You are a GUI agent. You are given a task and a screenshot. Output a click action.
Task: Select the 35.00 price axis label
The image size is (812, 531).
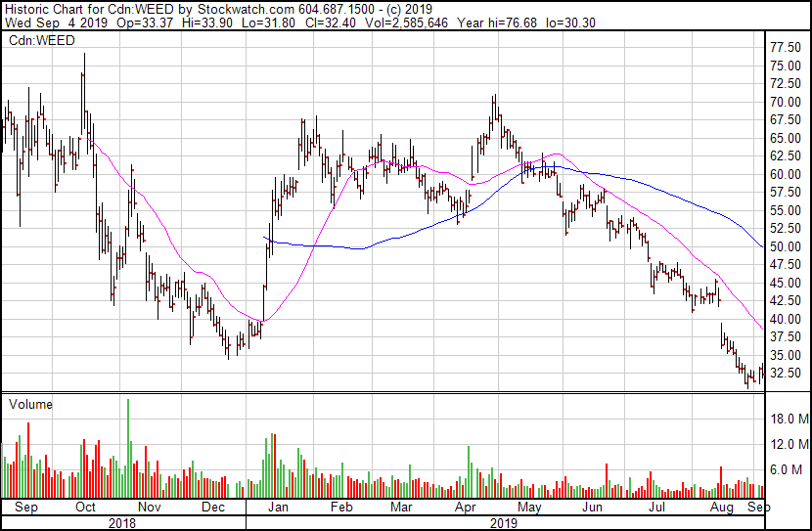pos(786,356)
